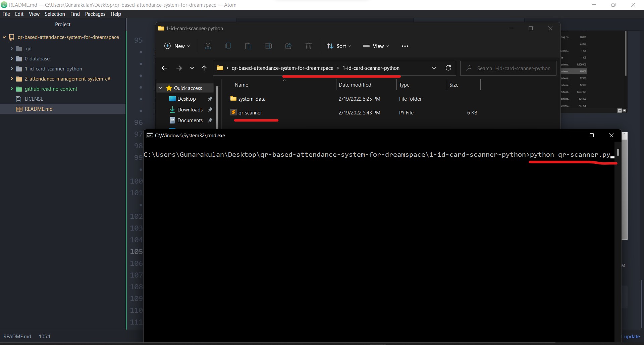The width and height of the screenshot is (644, 345).
Task: Click the pin icon next to Downloads
Action: tap(210, 109)
